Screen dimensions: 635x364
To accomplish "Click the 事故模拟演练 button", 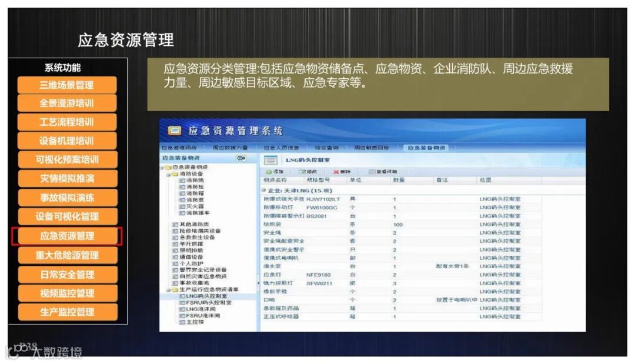I will (x=67, y=198).
